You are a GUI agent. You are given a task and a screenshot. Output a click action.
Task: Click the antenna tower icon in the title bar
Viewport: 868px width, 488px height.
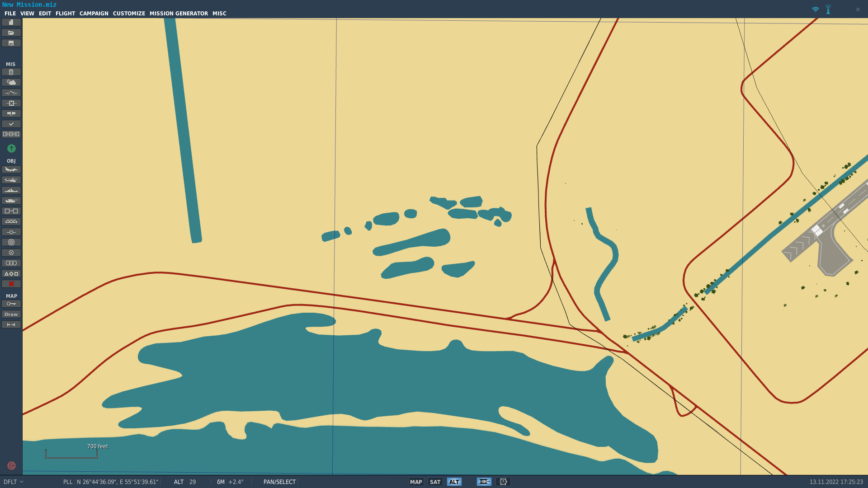(828, 9)
